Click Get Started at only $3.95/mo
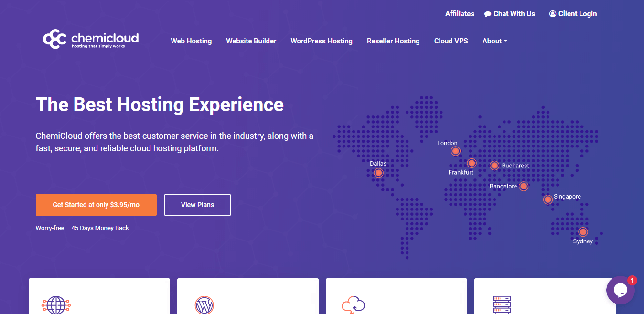 (x=96, y=205)
